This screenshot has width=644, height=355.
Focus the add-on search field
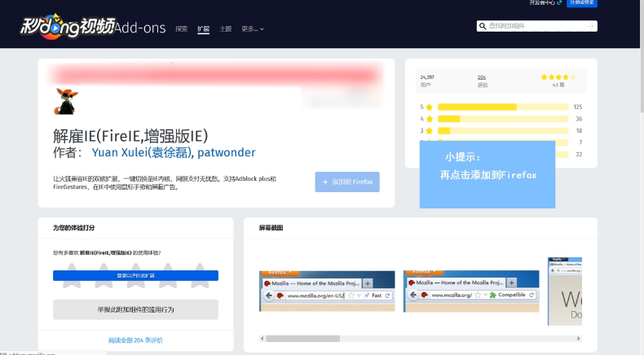[536, 26]
